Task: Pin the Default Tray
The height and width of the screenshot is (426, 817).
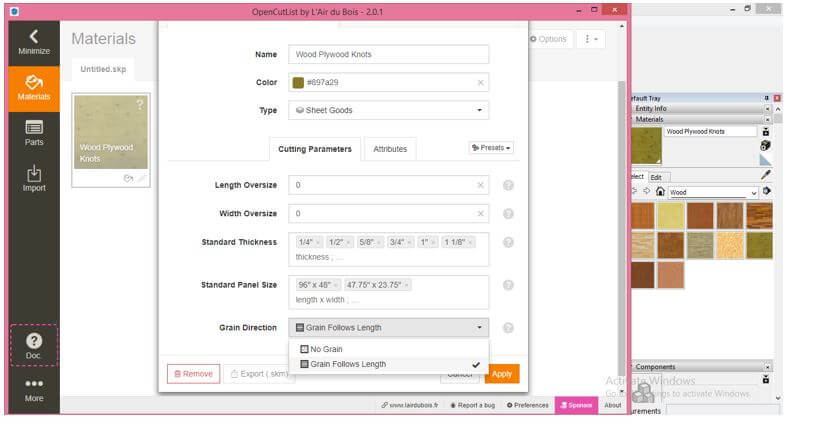Action: tap(766, 98)
